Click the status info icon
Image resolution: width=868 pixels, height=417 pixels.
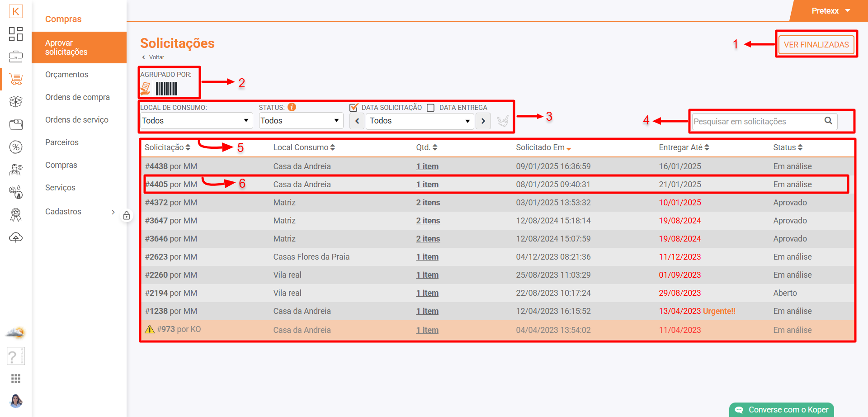tap(292, 107)
